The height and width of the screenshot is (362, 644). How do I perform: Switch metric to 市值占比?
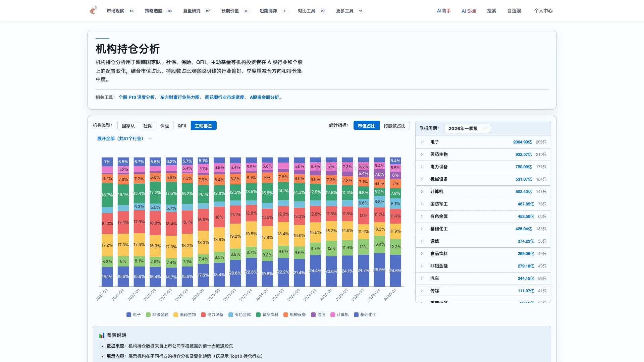point(366,126)
